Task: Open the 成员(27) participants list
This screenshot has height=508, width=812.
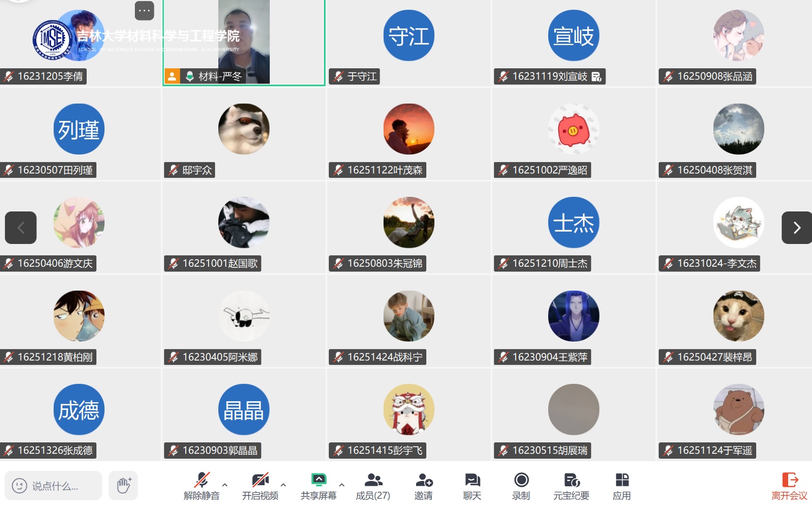Action: pyautogui.click(x=373, y=486)
